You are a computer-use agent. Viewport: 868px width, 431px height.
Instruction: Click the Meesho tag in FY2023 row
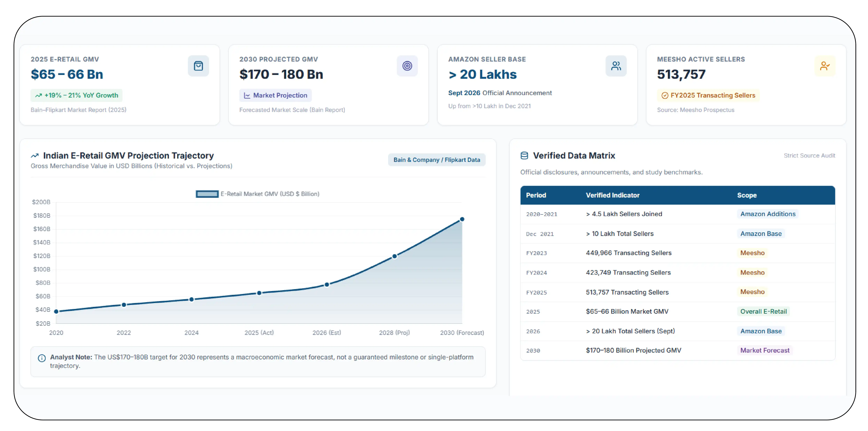[752, 253]
